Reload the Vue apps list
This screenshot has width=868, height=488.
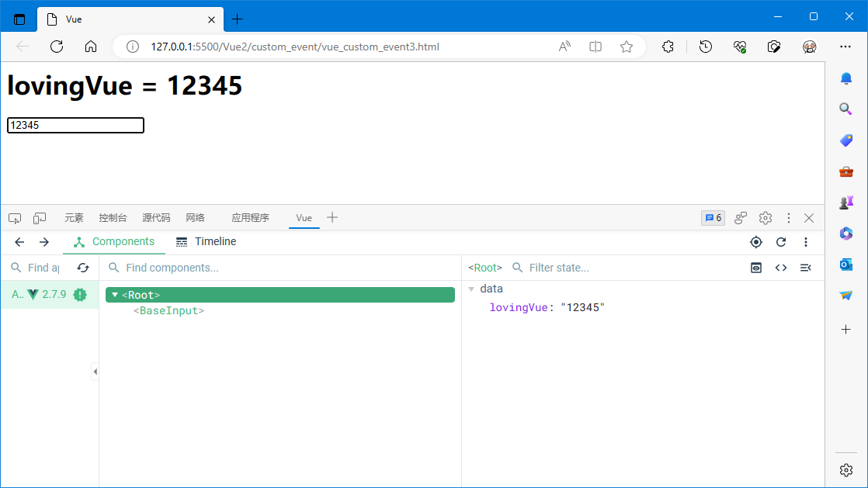point(83,268)
